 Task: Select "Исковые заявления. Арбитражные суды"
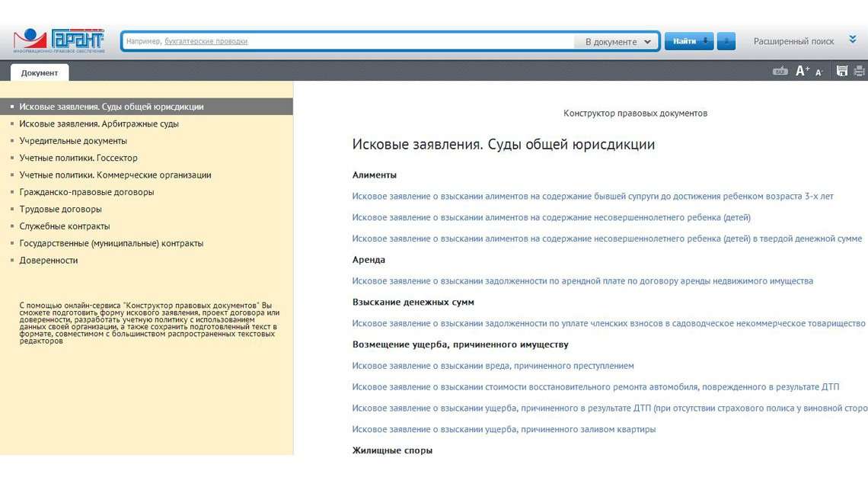[x=98, y=123]
